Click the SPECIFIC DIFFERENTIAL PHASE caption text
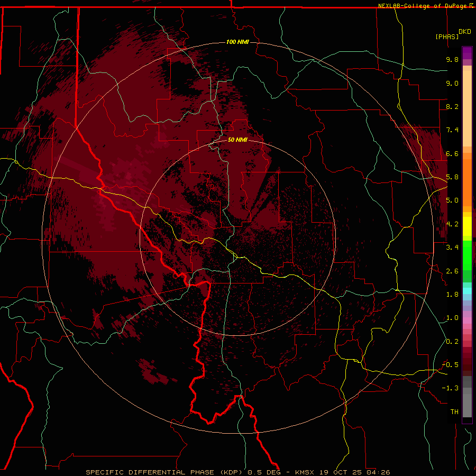The image size is (476, 476). [150, 472]
